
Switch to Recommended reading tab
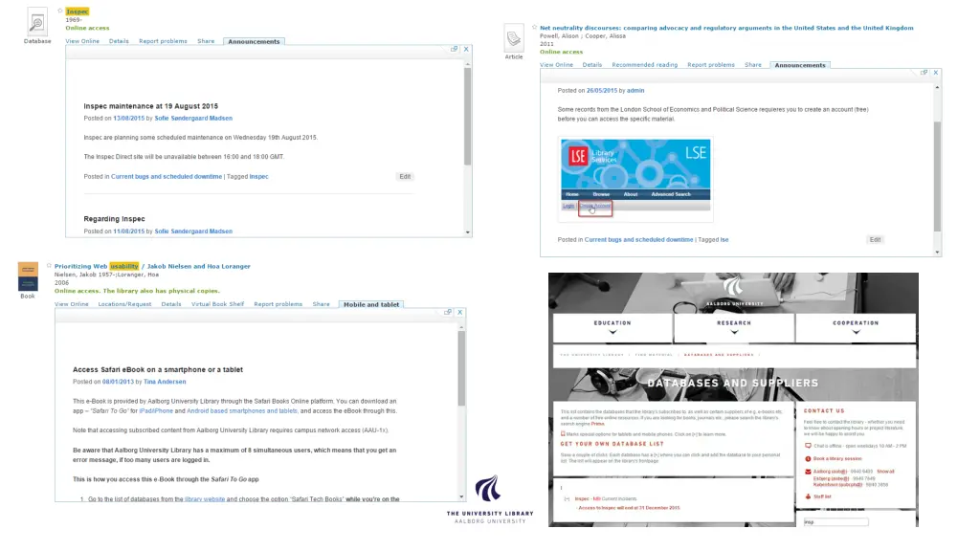tap(644, 65)
